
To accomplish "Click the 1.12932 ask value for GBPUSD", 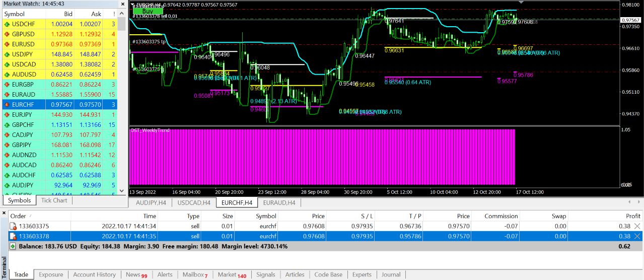I will point(90,34).
